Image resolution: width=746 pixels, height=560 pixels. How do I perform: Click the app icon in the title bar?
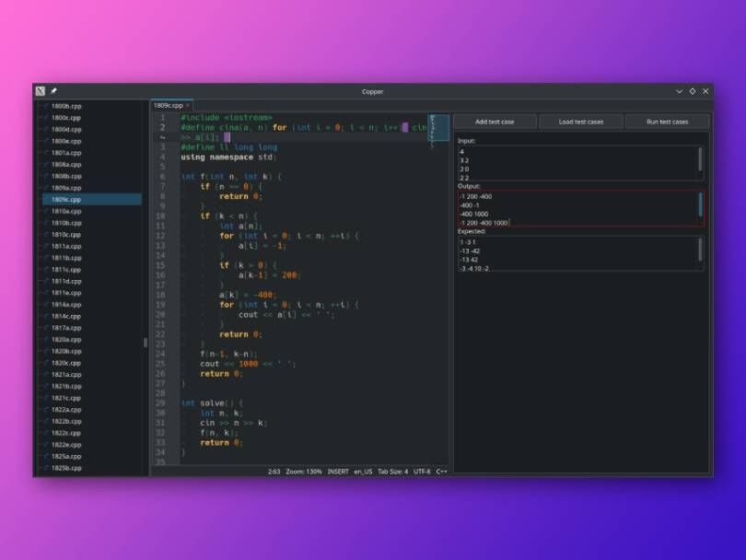pyautogui.click(x=41, y=91)
